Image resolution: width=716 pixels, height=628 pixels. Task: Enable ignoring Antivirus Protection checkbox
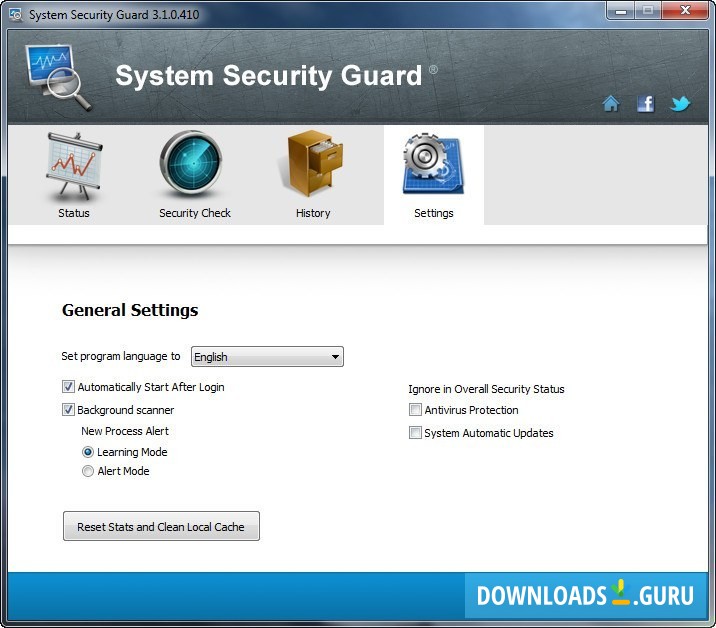[x=415, y=410]
